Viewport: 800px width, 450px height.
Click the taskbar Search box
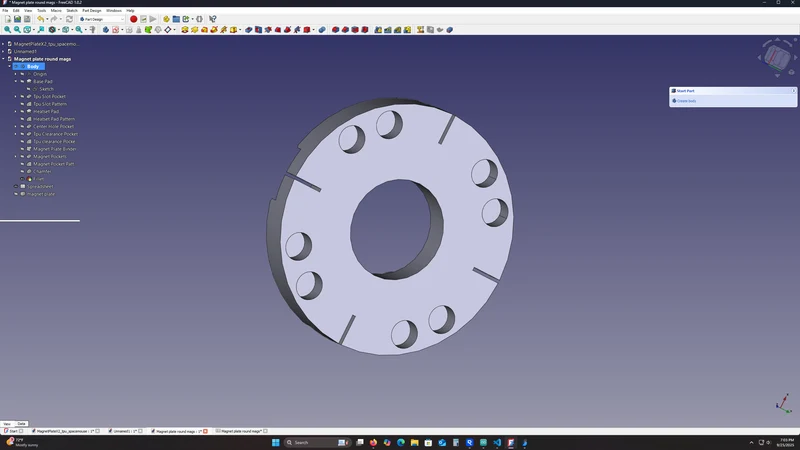coord(317,442)
